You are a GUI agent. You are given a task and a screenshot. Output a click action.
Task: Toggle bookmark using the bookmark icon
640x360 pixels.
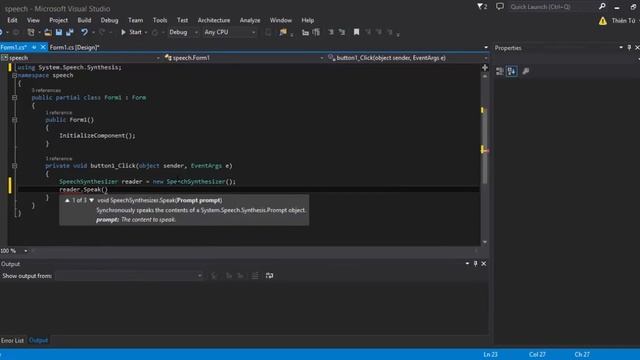click(356, 32)
